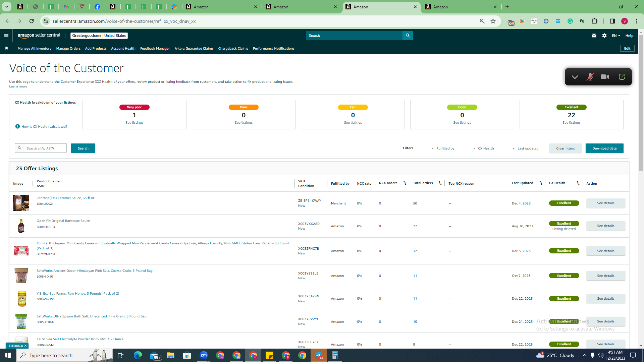Open Telegram from the taskbar
644x362 pixels.
(319, 355)
